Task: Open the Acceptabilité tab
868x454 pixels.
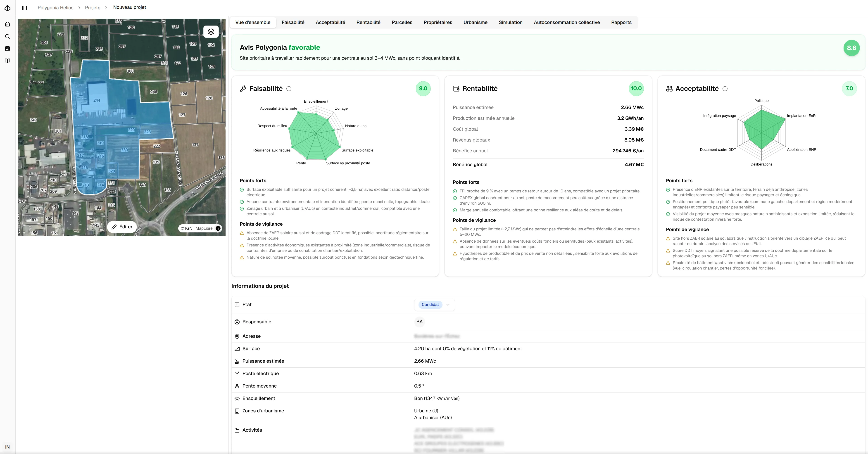Action: pyautogui.click(x=330, y=23)
